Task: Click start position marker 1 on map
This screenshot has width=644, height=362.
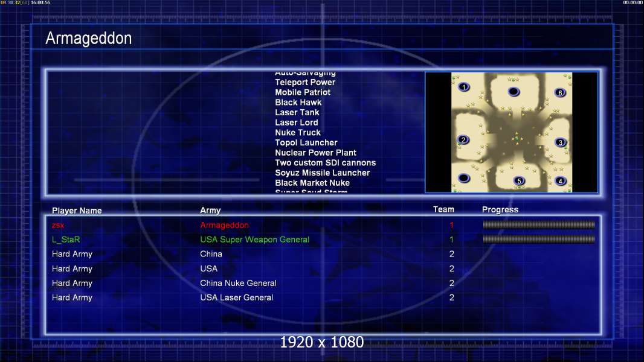Action: [x=464, y=87]
